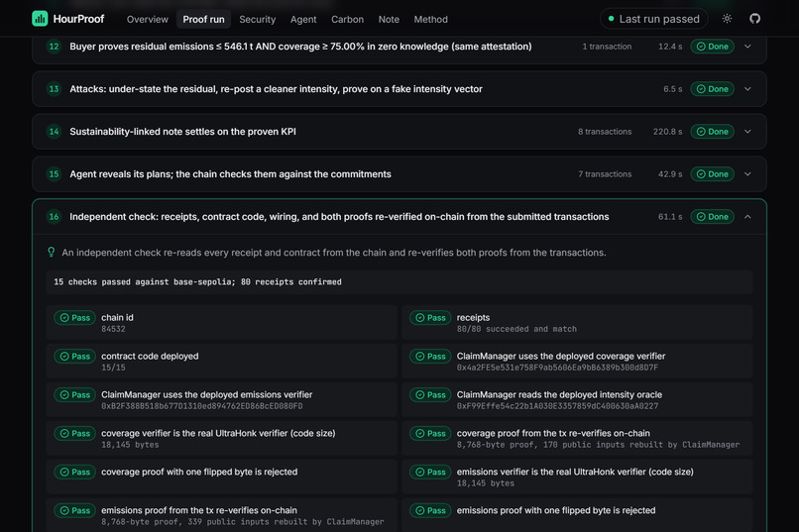Expand step 15 Agent reveals plans chevron
Viewport: 799px width, 532px height.
click(747, 174)
